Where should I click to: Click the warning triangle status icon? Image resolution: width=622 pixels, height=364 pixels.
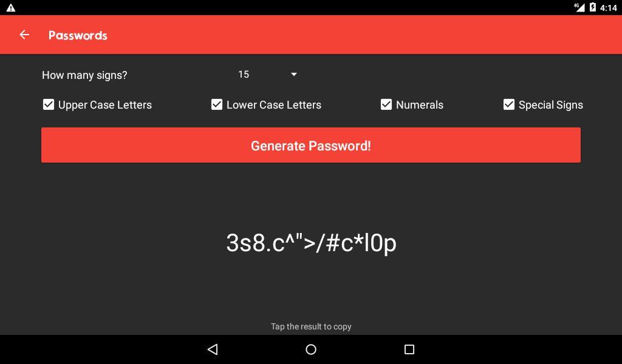(x=11, y=7)
